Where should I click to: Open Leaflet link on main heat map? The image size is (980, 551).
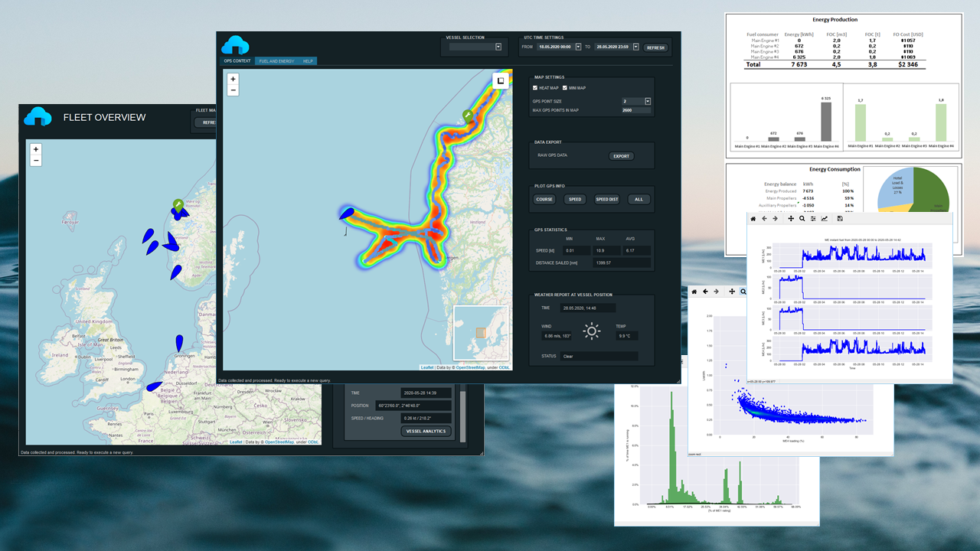point(427,367)
